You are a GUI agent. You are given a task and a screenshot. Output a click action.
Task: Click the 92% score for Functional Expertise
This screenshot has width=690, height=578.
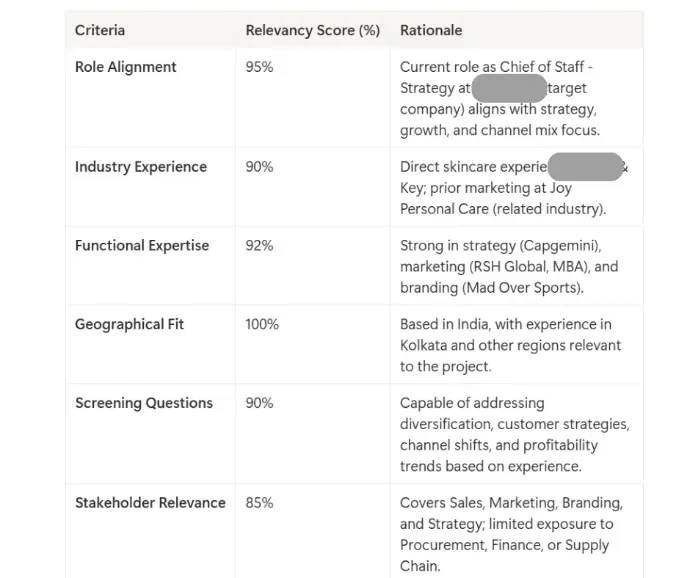pyautogui.click(x=259, y=245)
